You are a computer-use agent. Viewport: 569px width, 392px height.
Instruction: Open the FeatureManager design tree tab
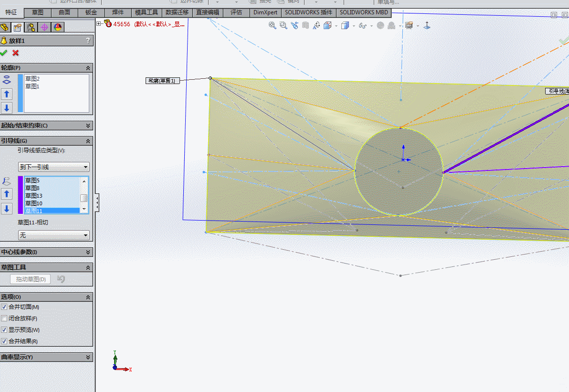[5, 27]
